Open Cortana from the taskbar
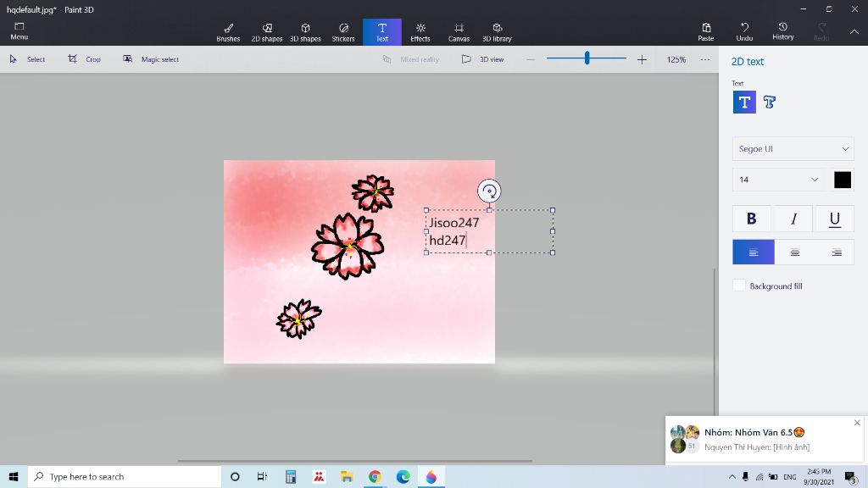Screen dimensions: 868x488 click(x=235, y=476)
